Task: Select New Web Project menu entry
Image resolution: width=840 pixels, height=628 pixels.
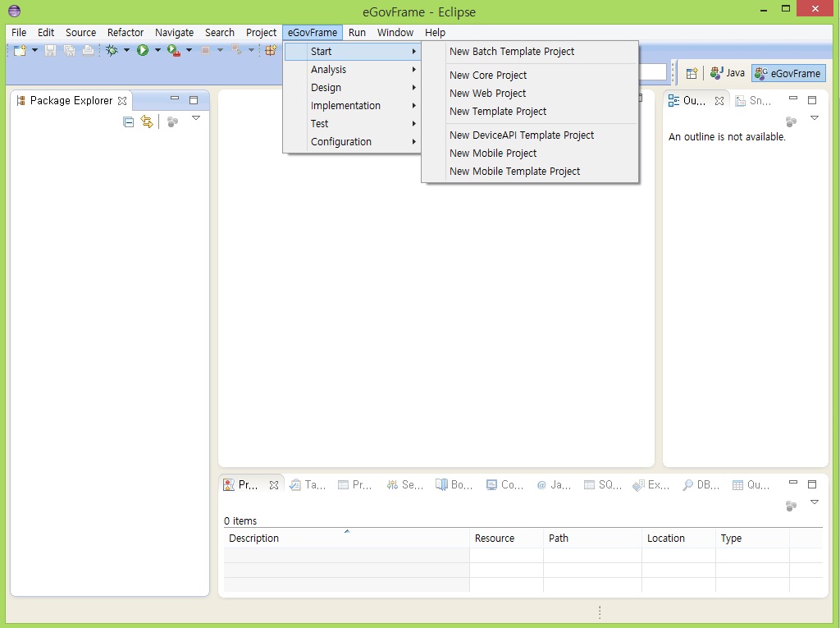Action: [487, 94]
